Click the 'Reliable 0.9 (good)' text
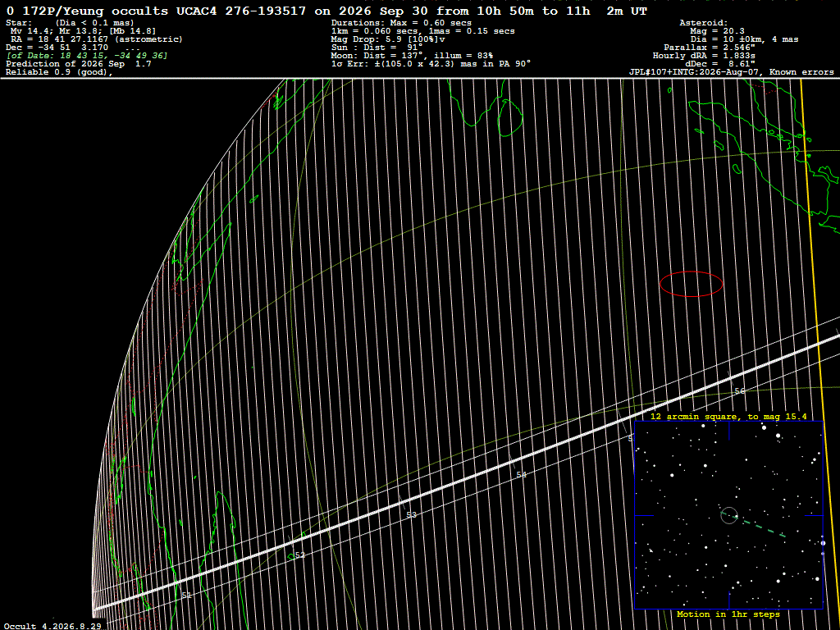The image size is (840, 630). click(x=59, y=72)
